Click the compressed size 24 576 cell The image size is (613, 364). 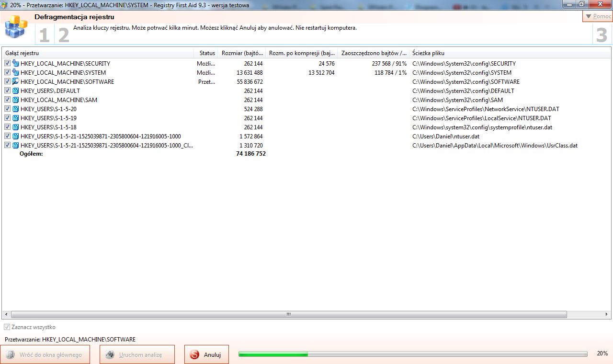point(327,63)
